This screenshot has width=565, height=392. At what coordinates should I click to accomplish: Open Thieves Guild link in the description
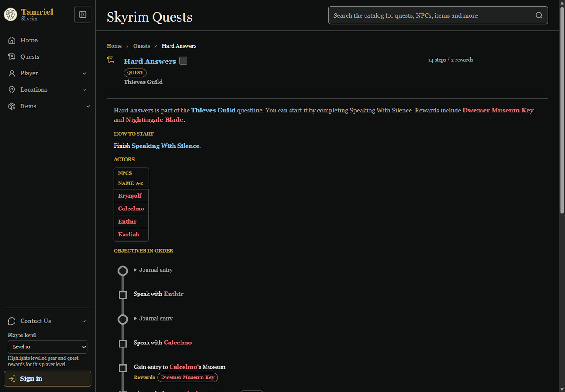(213, 110)
